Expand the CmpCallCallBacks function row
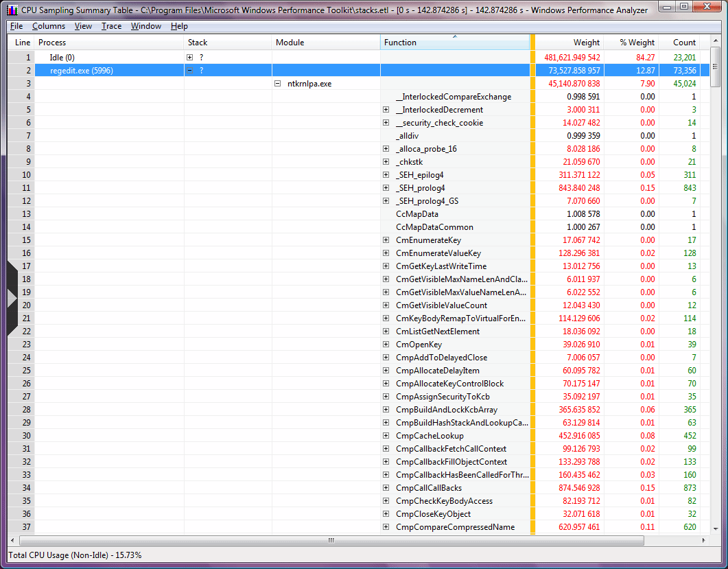The height and width of the screenshot is (569, 728). [386, 488]
